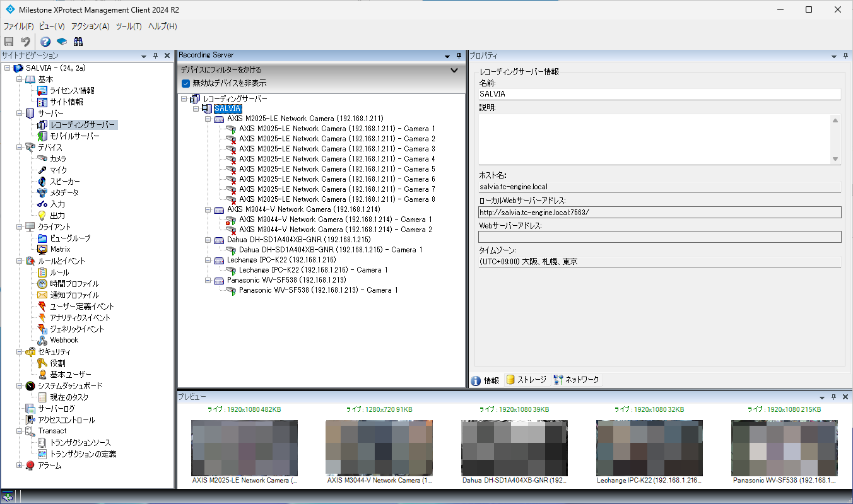The width and height of the screenshot is (853, 504).
Task: Open ルール item under ルールとイベント
Action: pyautogui.click(x=59, y=273)
